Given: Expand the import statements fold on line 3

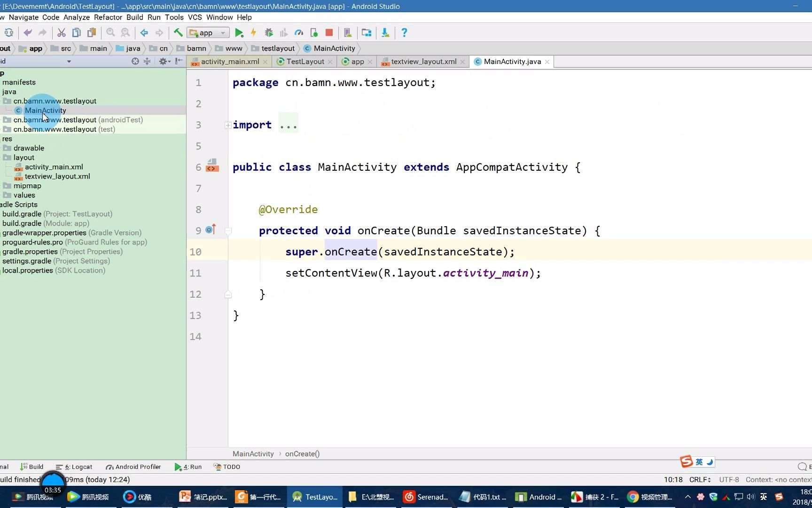Looking at the screenshot, I should click(228, 125).
